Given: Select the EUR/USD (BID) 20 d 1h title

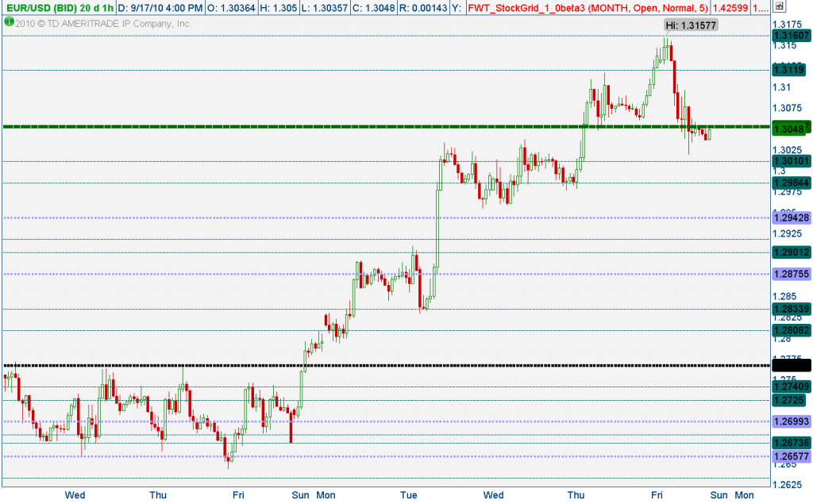Looking at the screenshot, I should 59,8.
